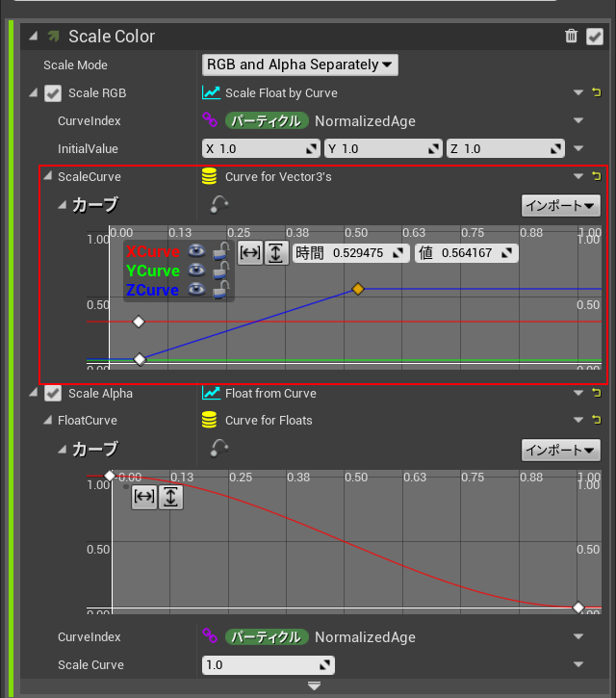Open the Scale Mode dropdown

click(x=300, y=65)
